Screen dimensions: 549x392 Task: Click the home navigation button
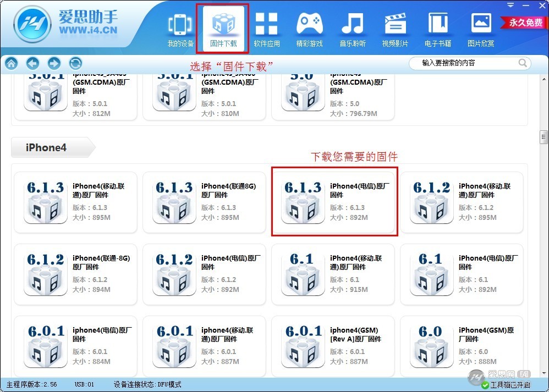(x=11, y=63)
